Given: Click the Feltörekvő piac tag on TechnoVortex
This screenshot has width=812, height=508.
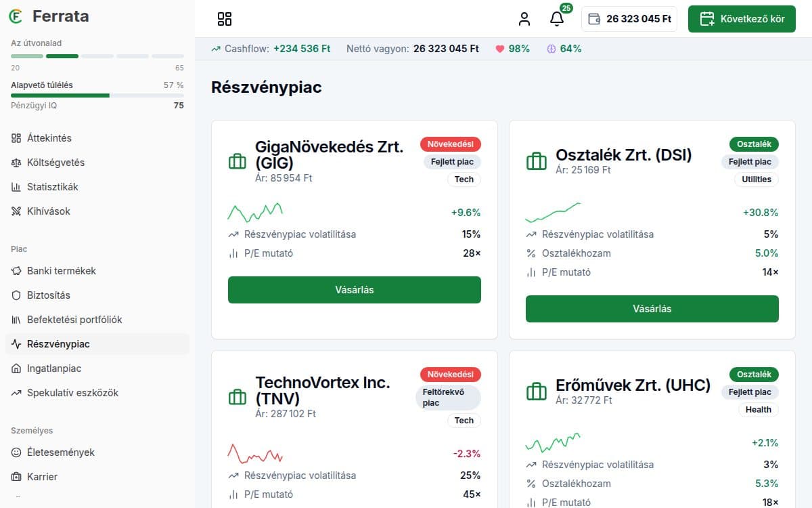Looking at the screenshot, I should point(448,398).
